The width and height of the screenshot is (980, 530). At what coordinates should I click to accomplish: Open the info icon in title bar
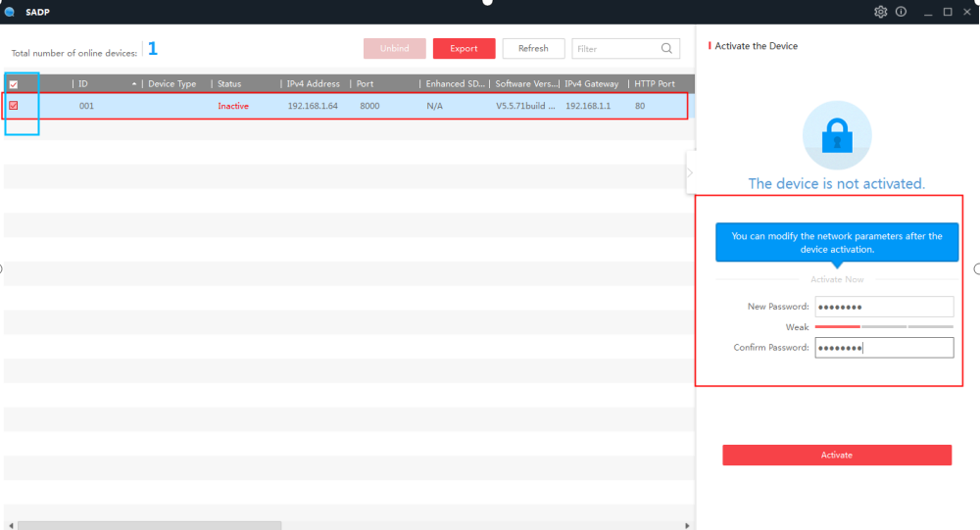click(x=901, y=12)
